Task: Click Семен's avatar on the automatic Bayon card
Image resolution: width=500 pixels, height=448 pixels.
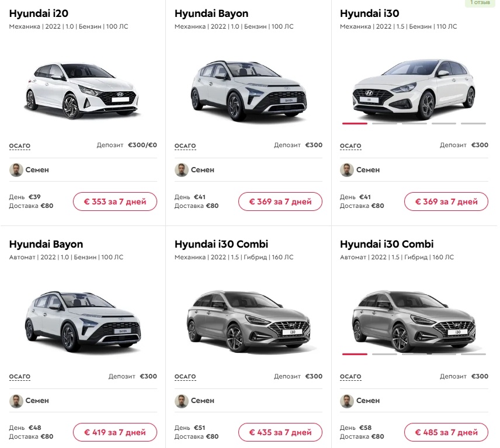Action: (x=16, y=400)
